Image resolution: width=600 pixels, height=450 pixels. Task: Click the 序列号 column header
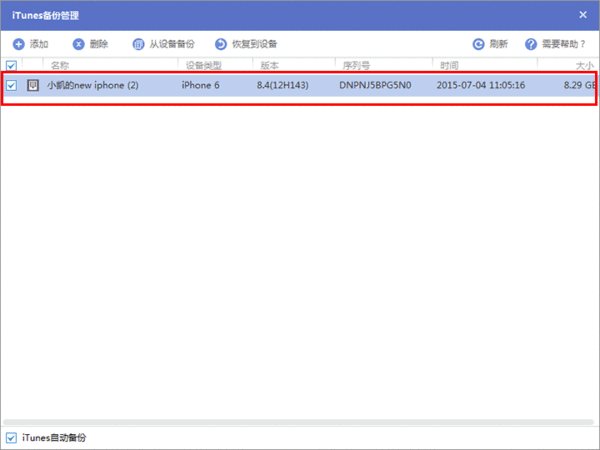tap(357, 66)
